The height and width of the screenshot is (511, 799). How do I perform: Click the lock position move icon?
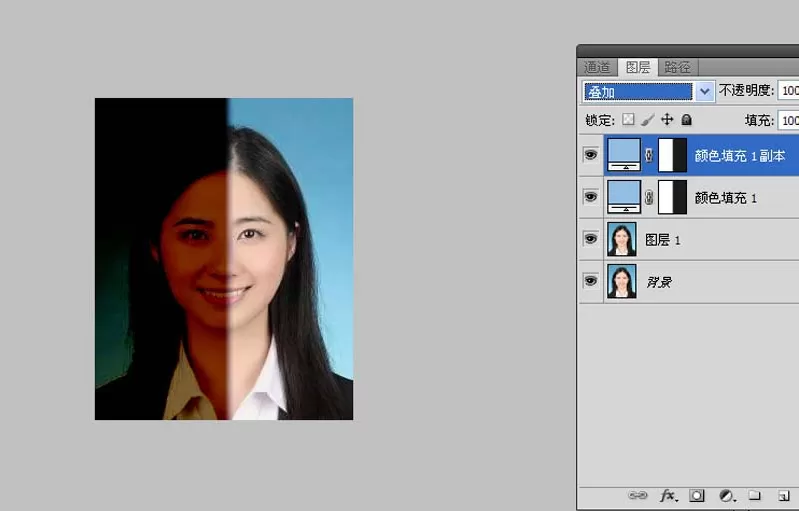coord(667,119)
